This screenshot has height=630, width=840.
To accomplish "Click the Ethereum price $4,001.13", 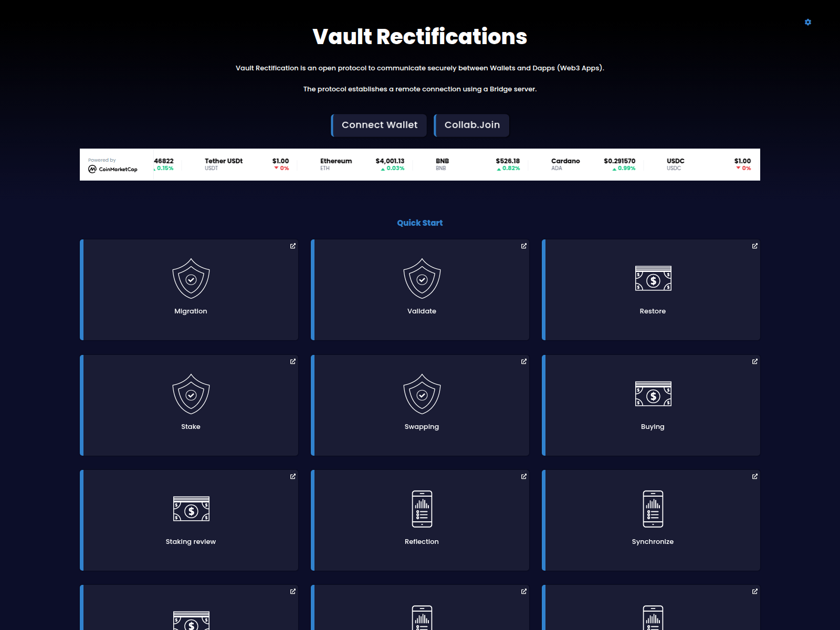I will point(390,161).
